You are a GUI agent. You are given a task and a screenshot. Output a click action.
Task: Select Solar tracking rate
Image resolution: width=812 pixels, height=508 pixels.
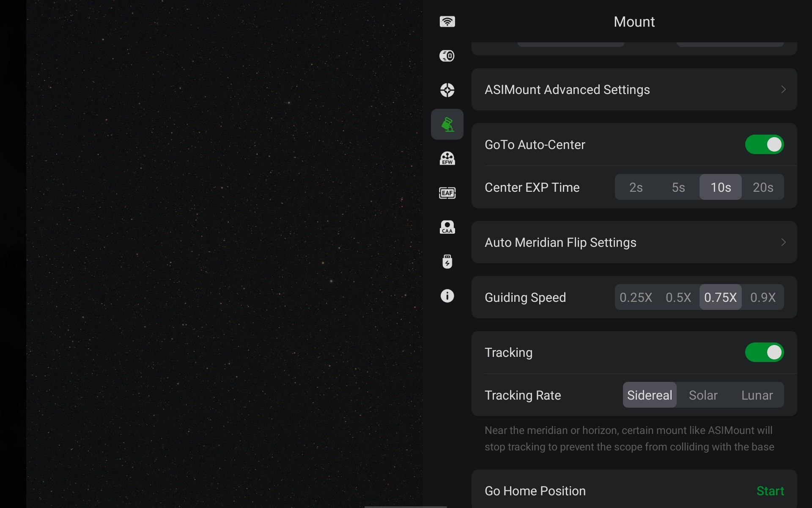[703, 395]
